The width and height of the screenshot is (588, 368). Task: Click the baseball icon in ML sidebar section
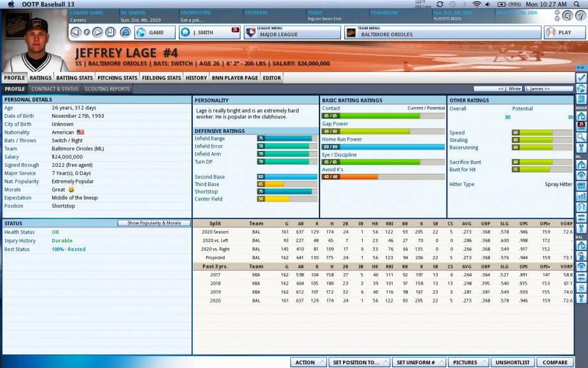tap(581, 207)
